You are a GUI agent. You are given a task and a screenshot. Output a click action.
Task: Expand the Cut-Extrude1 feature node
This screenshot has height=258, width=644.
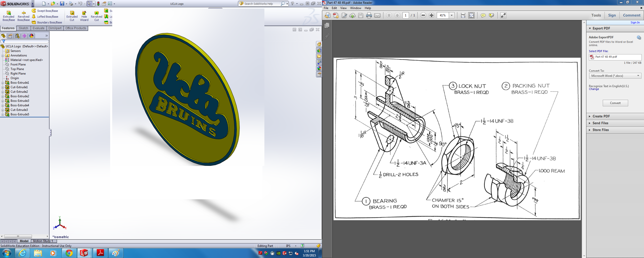(x=3, y=87)
